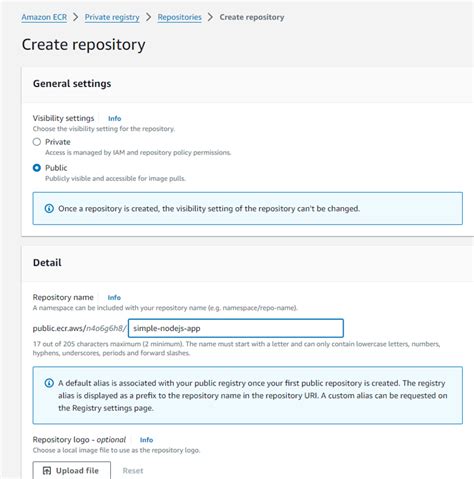Click info icon in visibility warning banner
The width and height of the screenshot is (474, 479).
pyautogui.click(x=49, y=209)
